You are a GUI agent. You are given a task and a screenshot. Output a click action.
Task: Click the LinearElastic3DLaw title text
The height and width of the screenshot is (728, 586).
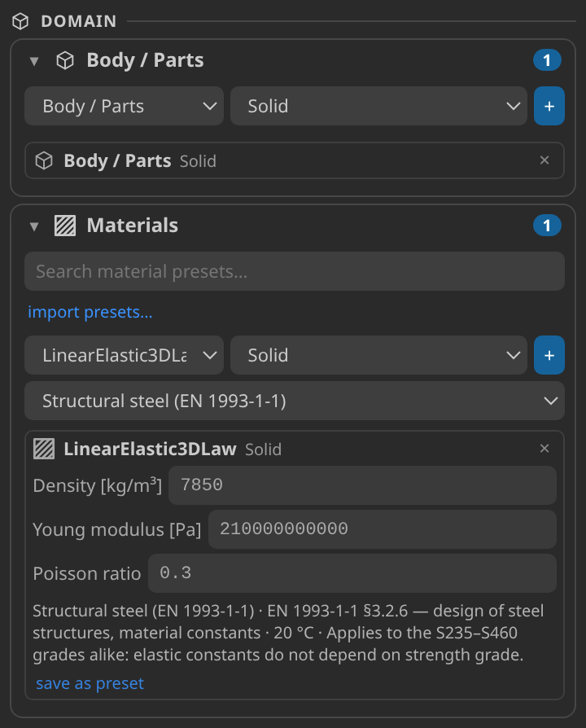point(150,449)
